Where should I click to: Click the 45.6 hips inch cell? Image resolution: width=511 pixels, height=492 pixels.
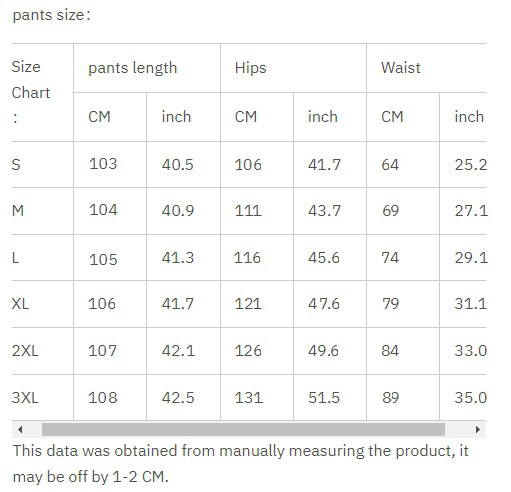point(330,257)
